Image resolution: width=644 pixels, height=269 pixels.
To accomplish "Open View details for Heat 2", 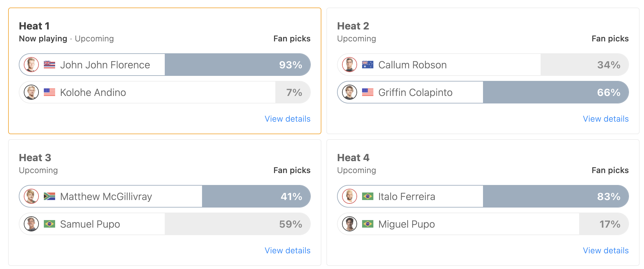I will 606,119.
